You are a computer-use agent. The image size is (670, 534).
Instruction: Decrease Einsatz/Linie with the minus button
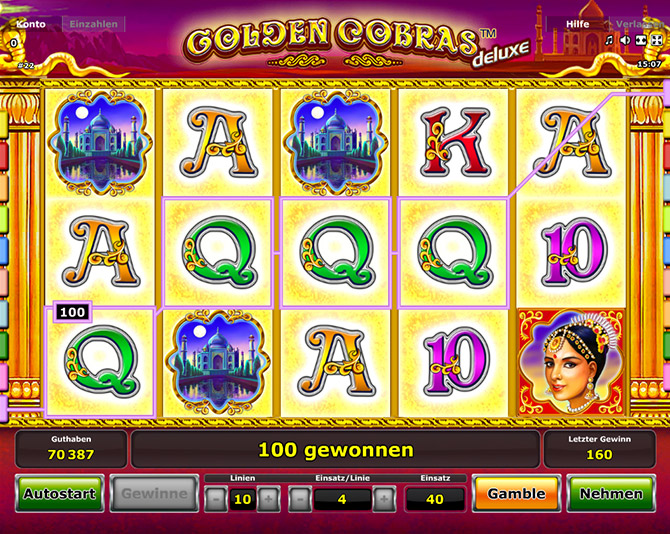pos(300,499)
